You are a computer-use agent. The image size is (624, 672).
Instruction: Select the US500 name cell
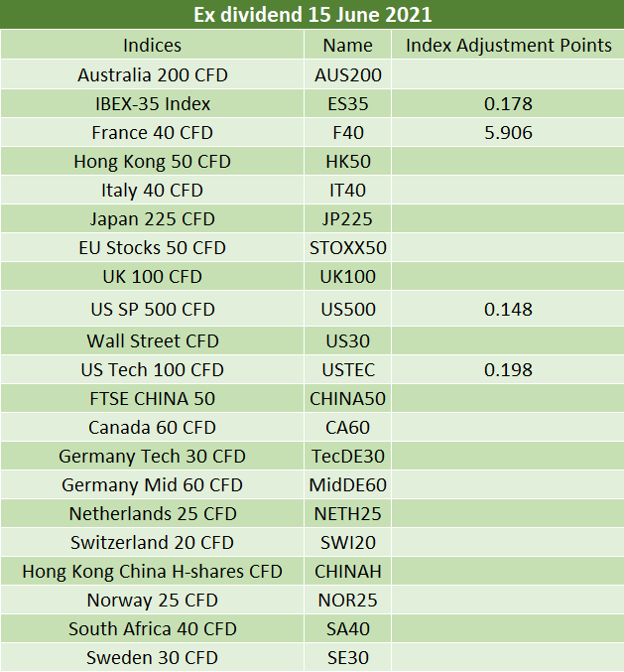[348, 309]
